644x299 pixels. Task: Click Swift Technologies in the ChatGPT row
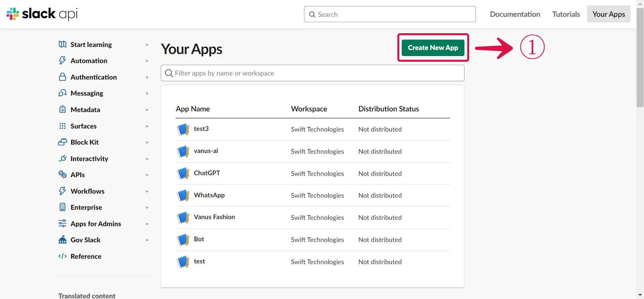pos(317,173)
